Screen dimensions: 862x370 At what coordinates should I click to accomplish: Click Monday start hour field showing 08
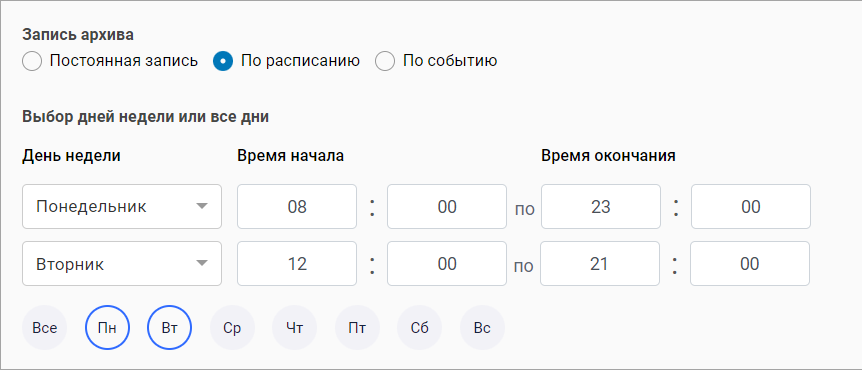[x=297, y=207]
